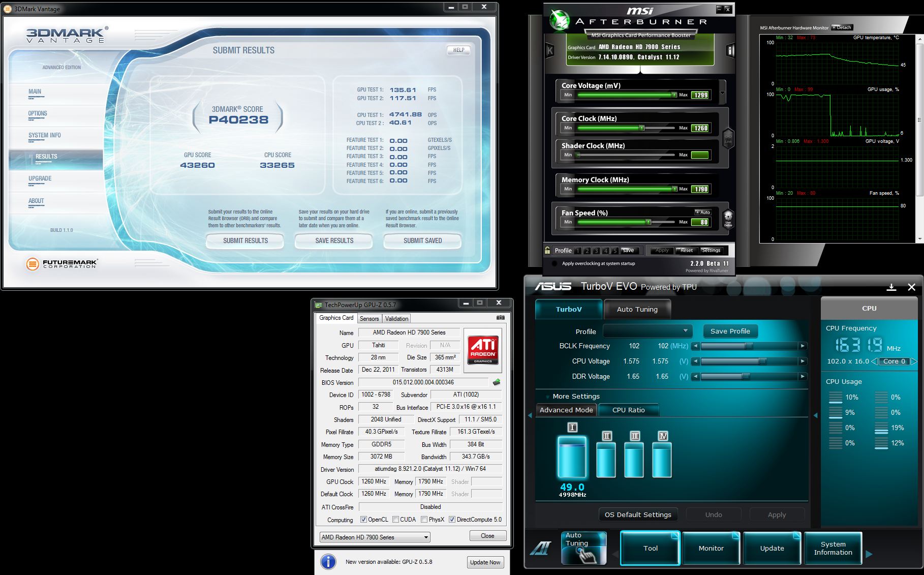This screenshot has height=575, width=924.
Task: Click the Save Profile button in TurboV
Action: [730, 331]
